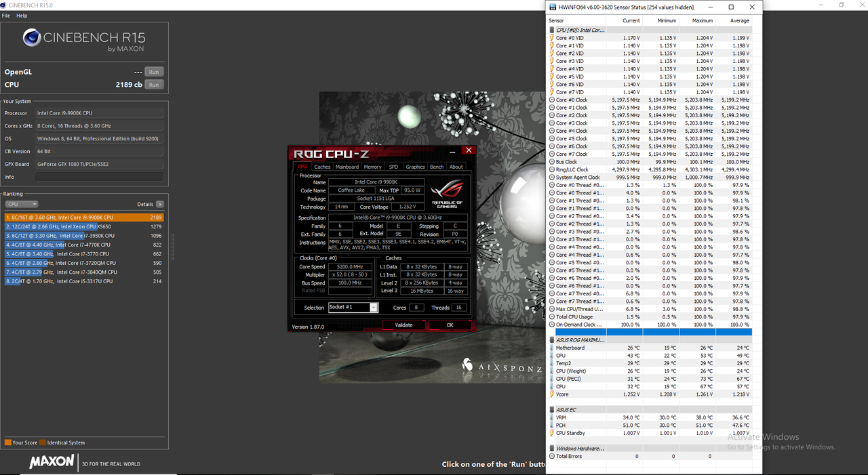This screenshot has height=475, width=868.
Task: Click the thermometer icon beside VRM
Action: 552,417
